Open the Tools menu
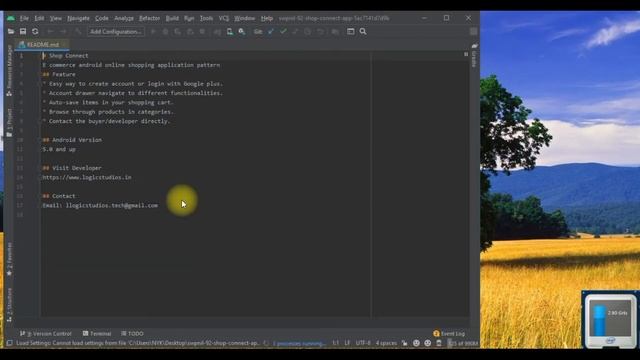The width and height of the screenshot is (640, 360). (x=206, y=18)
